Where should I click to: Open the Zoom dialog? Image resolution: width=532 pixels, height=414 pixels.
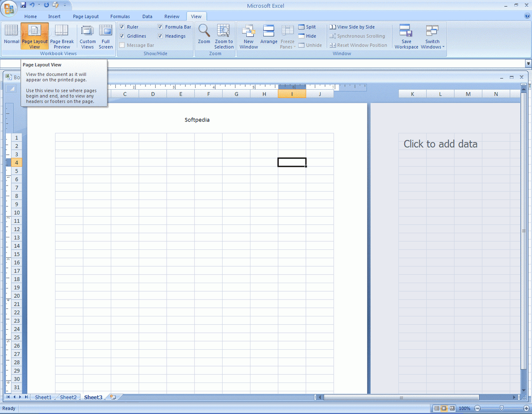pos(203,35)
